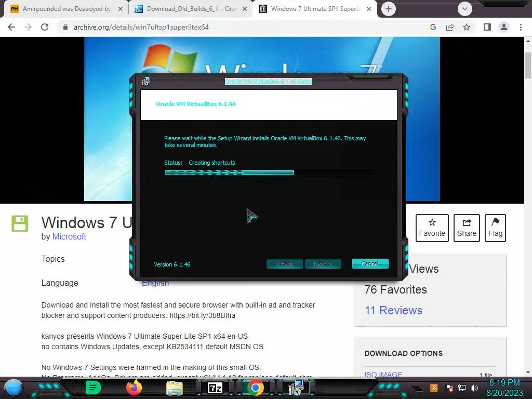532x399 pixels.
Task: Expand the tab search chevron
Action: (465, 9)
